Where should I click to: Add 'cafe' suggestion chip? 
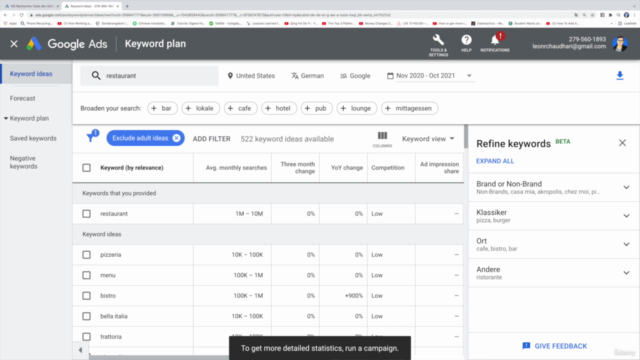coord(240,108)
